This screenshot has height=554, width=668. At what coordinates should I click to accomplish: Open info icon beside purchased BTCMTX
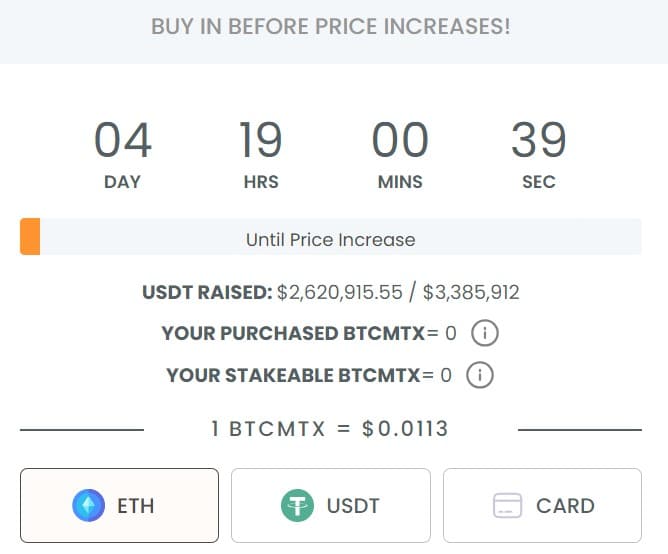point(484,333)
